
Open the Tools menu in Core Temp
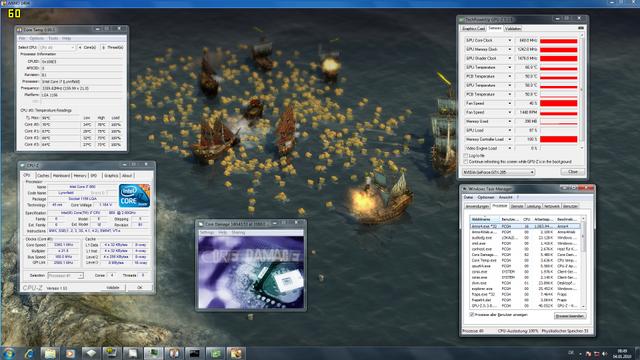click(53, 38)
